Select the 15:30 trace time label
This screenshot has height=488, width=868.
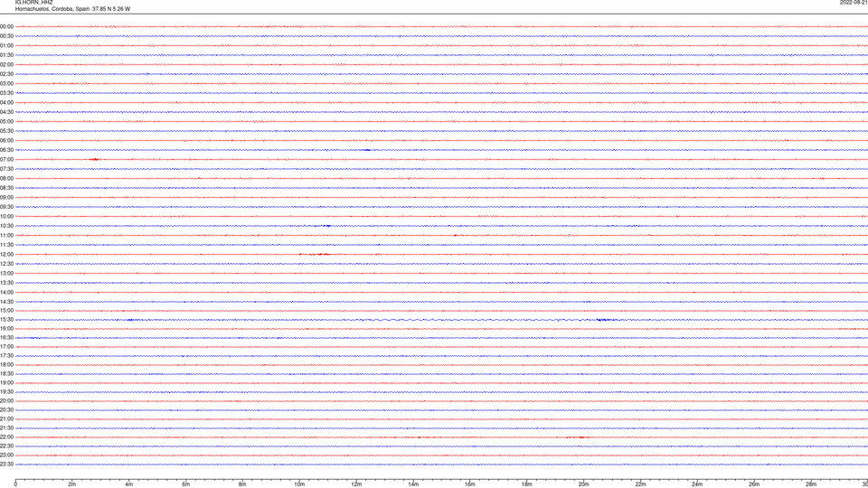(x=6, y=320)
